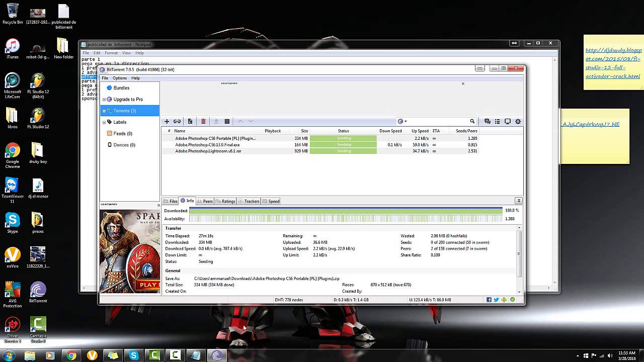Viewport: 644px width, 362px height.
Task: Close the top advertisement banner
Action: (x=463, y=83)
